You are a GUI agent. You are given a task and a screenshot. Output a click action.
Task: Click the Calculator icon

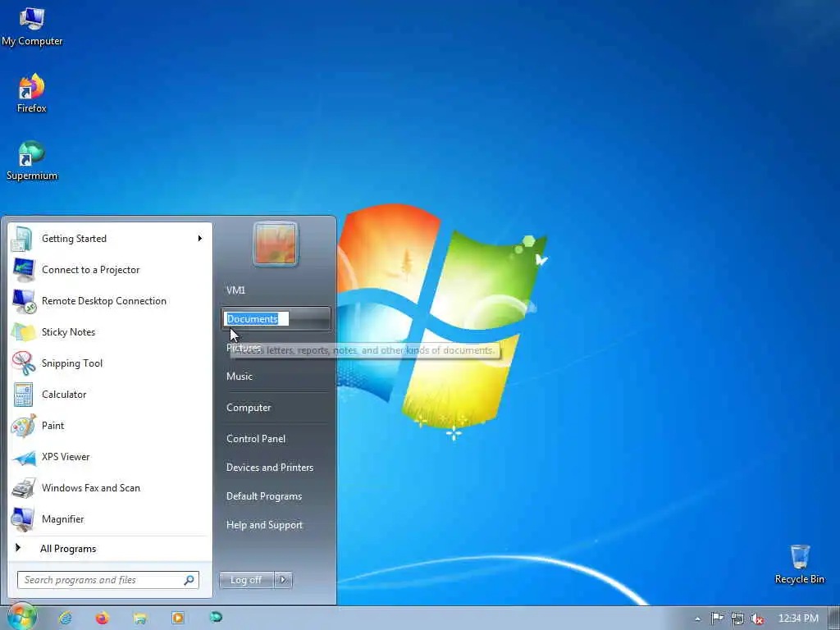pos(23,395)
